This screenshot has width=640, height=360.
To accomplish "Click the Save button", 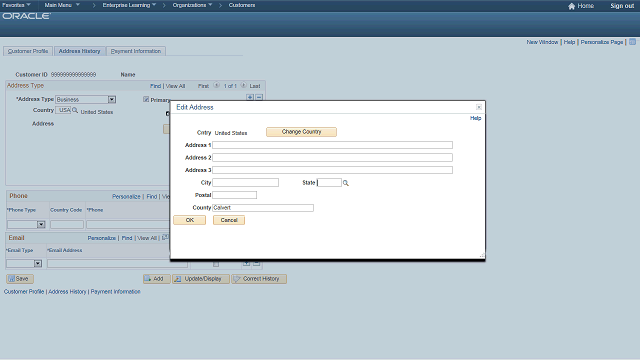I will [x=20, y=279].
